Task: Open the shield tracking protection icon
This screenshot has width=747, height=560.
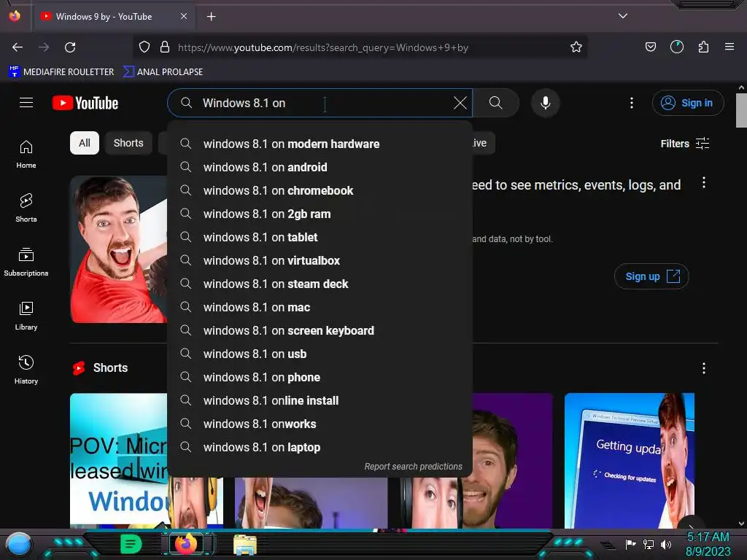Action: point(144,47)
